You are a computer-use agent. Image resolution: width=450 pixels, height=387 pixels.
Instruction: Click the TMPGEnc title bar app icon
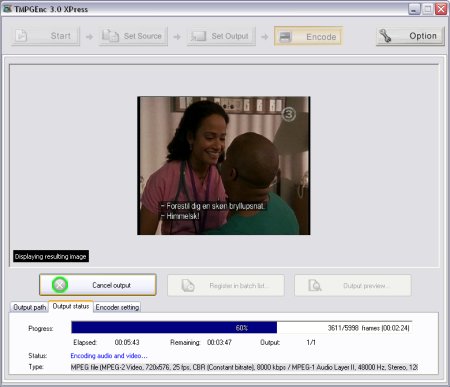tap(7, 9)
